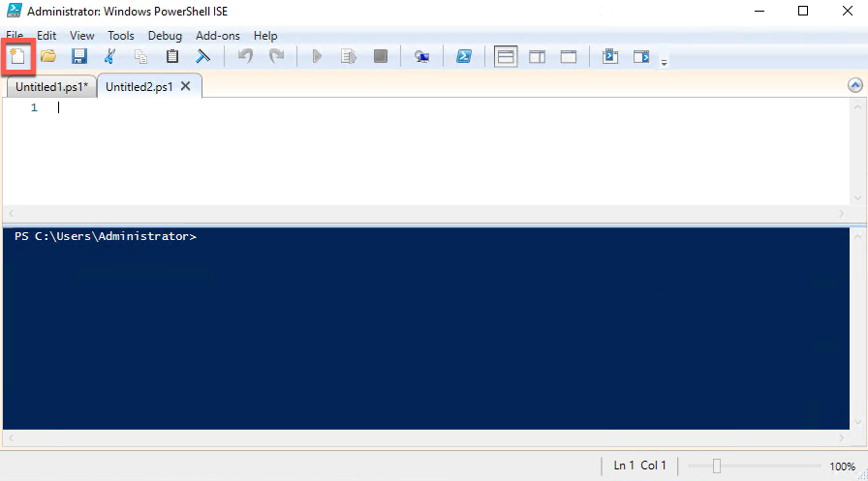
Task: Copy selection with the Copy icon
Action: [140, 56]
